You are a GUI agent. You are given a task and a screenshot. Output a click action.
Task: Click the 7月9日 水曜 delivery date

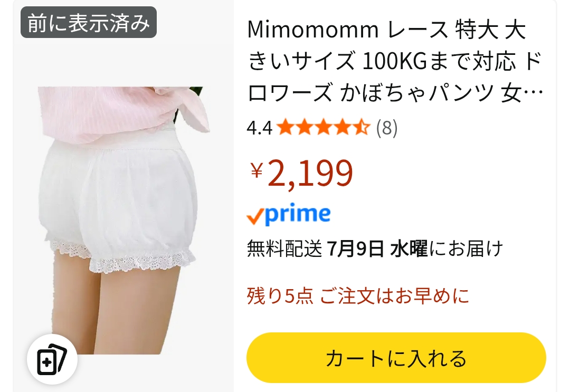[x=378, y=249]
